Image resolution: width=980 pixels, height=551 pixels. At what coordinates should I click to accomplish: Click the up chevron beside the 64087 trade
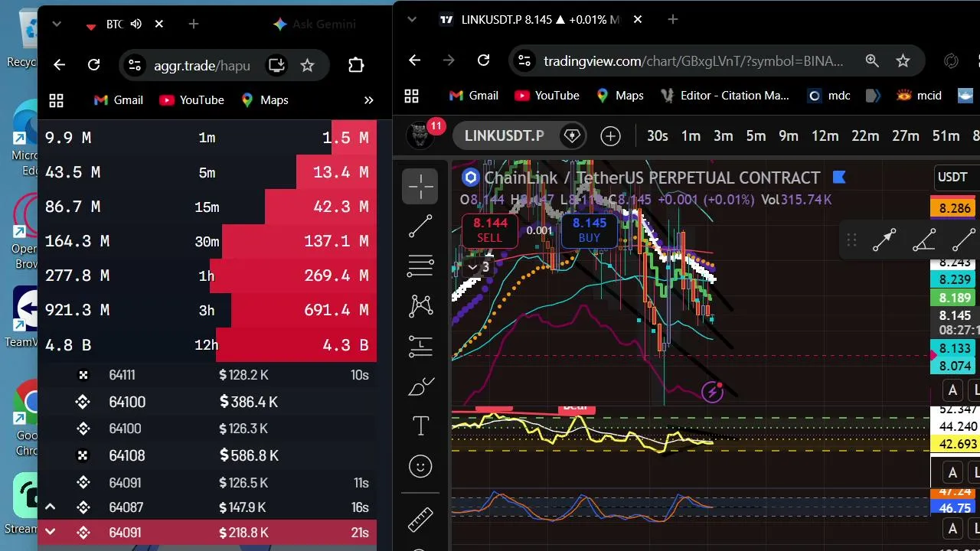pos(50,507)
